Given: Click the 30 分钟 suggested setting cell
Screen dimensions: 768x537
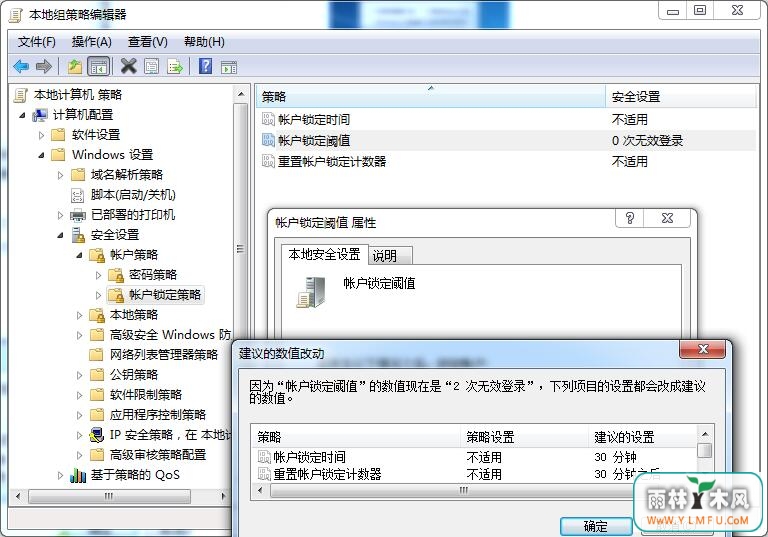Looking at the screenshot, I should tap(616, 457).
